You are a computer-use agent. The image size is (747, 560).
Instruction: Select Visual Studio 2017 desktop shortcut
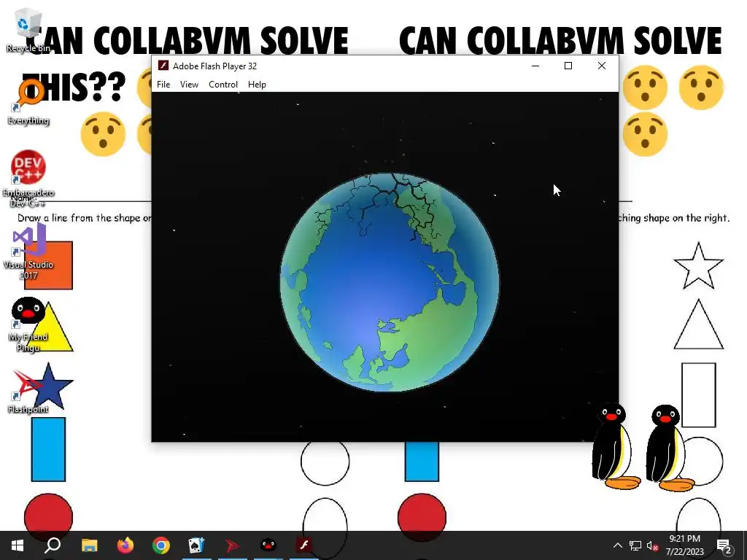(28, 252)
